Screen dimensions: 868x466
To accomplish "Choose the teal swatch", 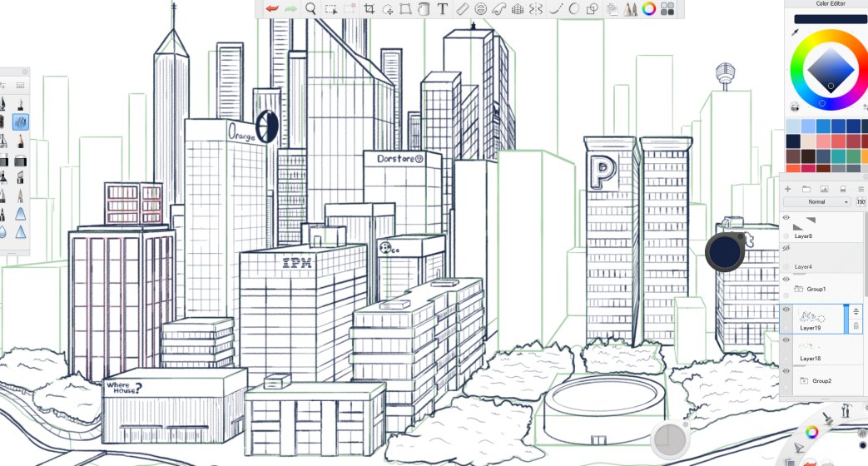I will click(x=838, y=156).
